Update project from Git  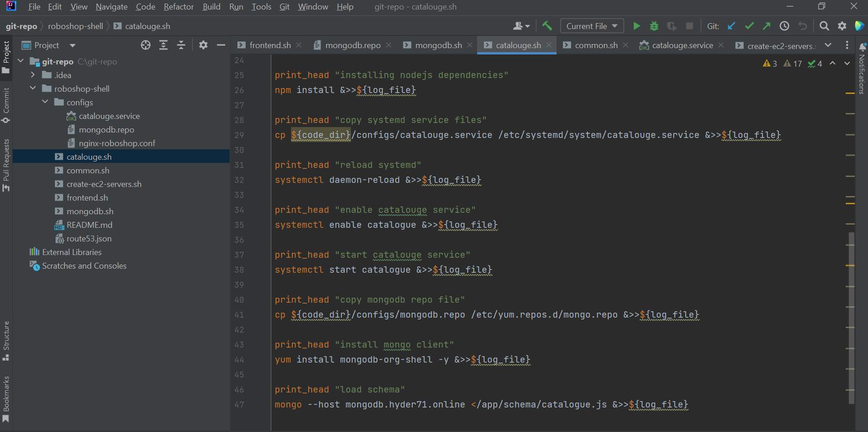pos(731,26)
